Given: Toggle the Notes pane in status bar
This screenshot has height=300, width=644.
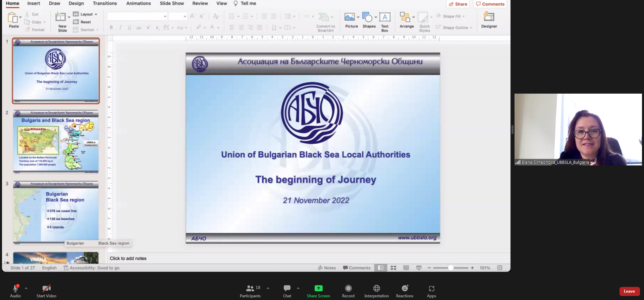Looking at the screenshot, I should [x=327, y=268].
